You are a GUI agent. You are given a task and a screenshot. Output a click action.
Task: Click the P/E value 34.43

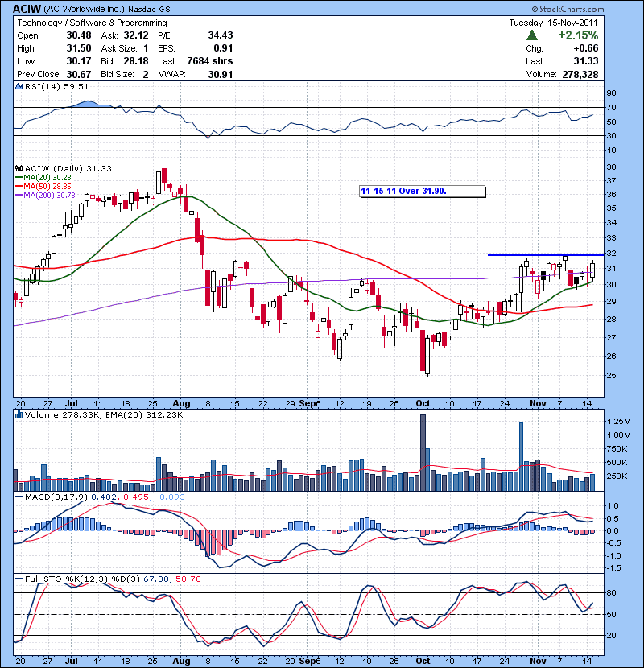click(x=221, y=35)
